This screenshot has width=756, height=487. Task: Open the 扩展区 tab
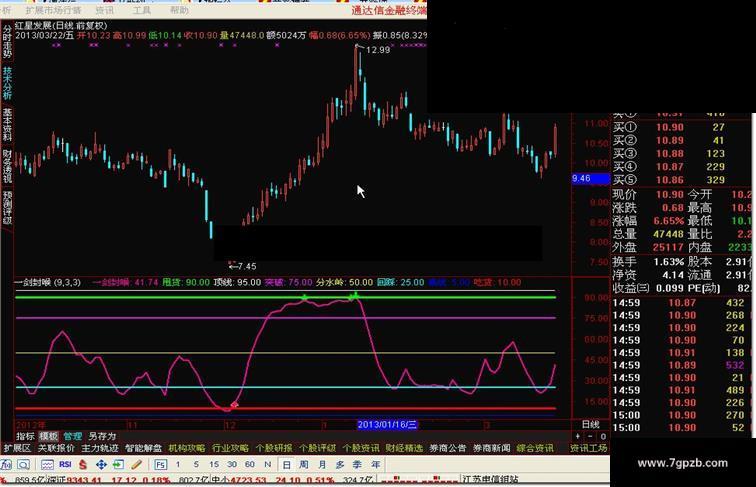click(x=17, y=448)
